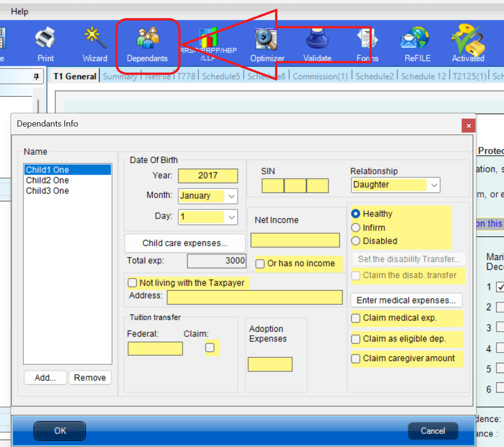Expand the Relationship dropdown
Screen dimensions: 504x447
[434, 185]
